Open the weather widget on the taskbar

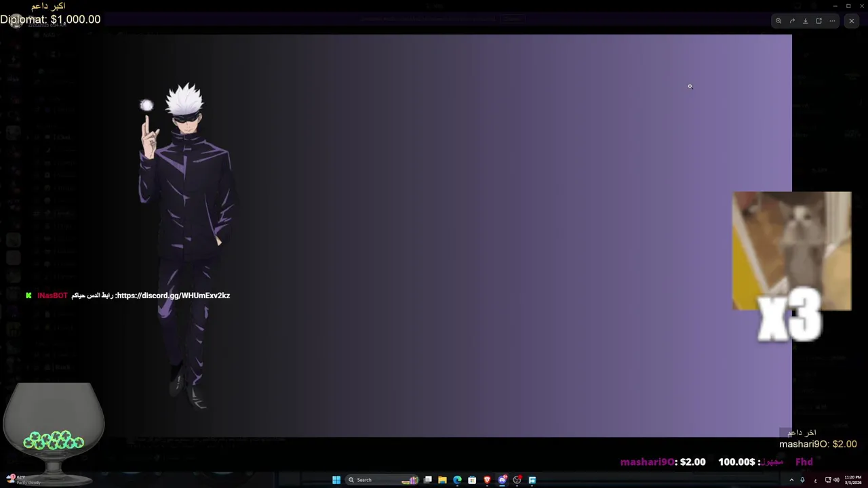[x=24, y=480]
